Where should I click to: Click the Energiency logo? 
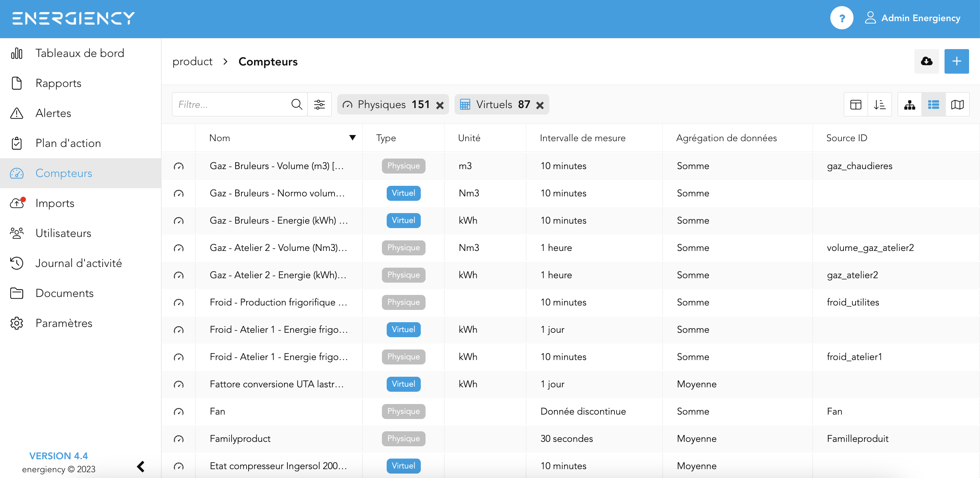coord(73,18)
